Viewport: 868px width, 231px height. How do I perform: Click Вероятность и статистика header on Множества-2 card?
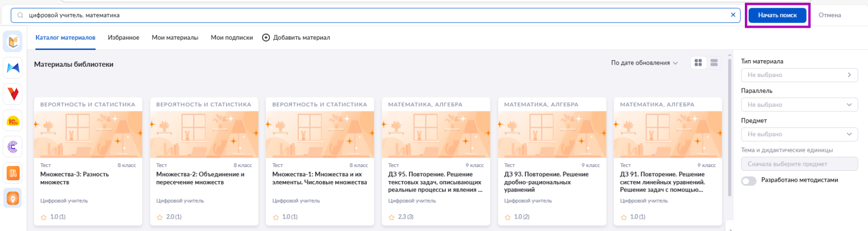[204, 105]
